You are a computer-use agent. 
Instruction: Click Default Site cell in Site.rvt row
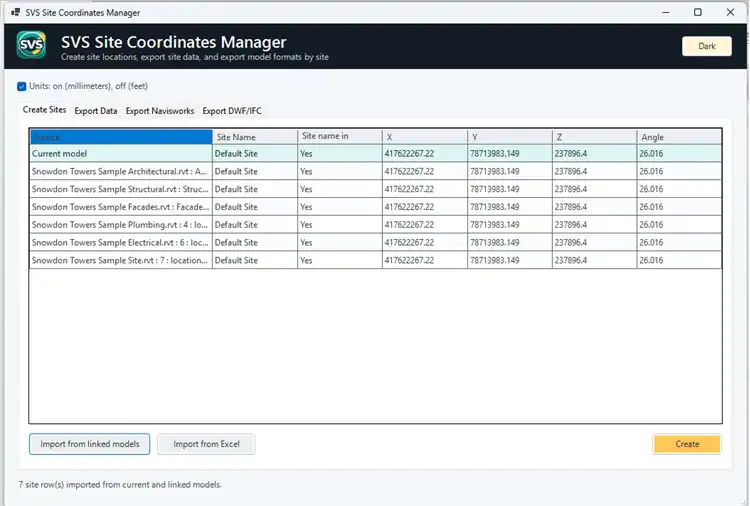tap(255, 260)
